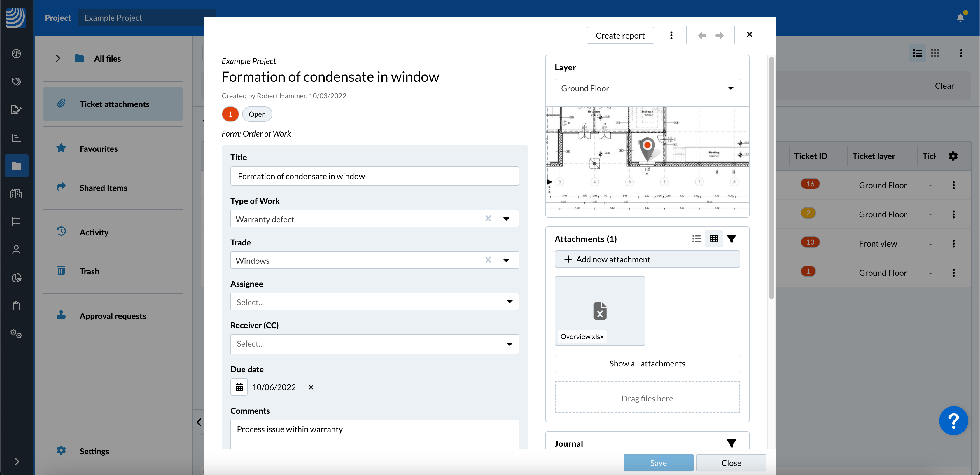This screenshot has width=980, height=475.
Task: Switch attachments to list view
Action: click(x=696, y=239)
